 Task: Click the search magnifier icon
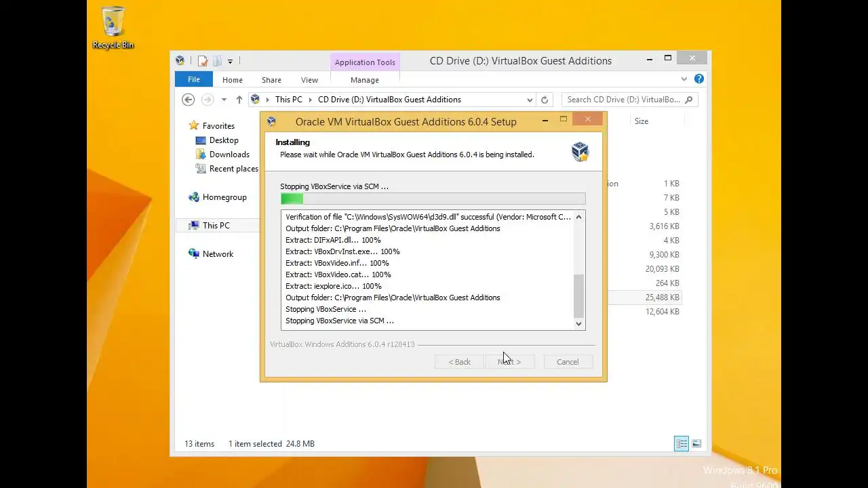point(689,100)
